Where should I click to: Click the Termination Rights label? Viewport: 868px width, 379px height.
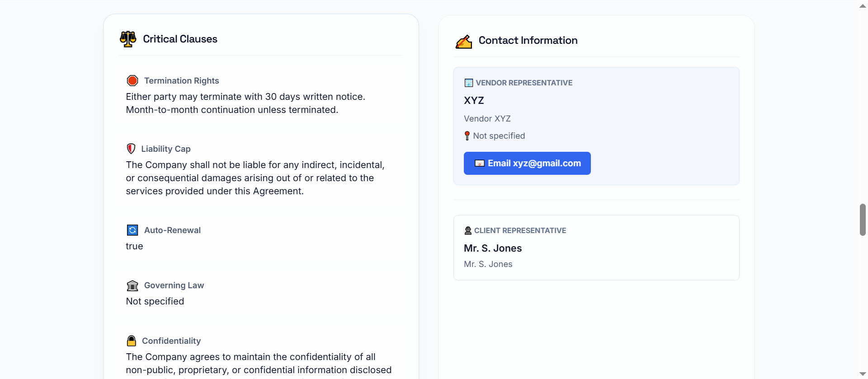[181, 80]
